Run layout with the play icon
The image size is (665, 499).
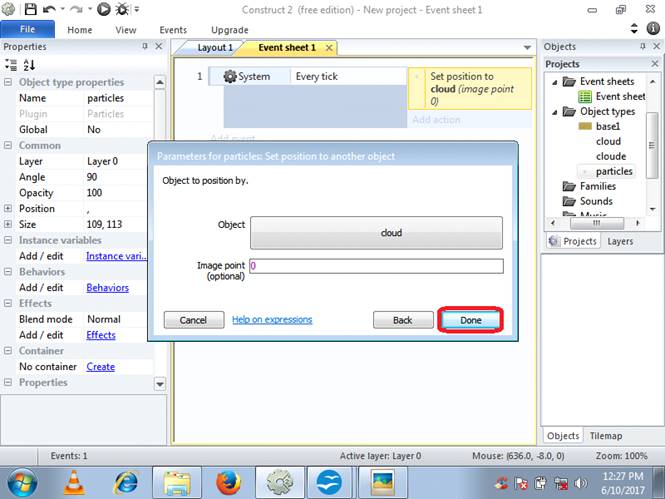coord(103,9)
